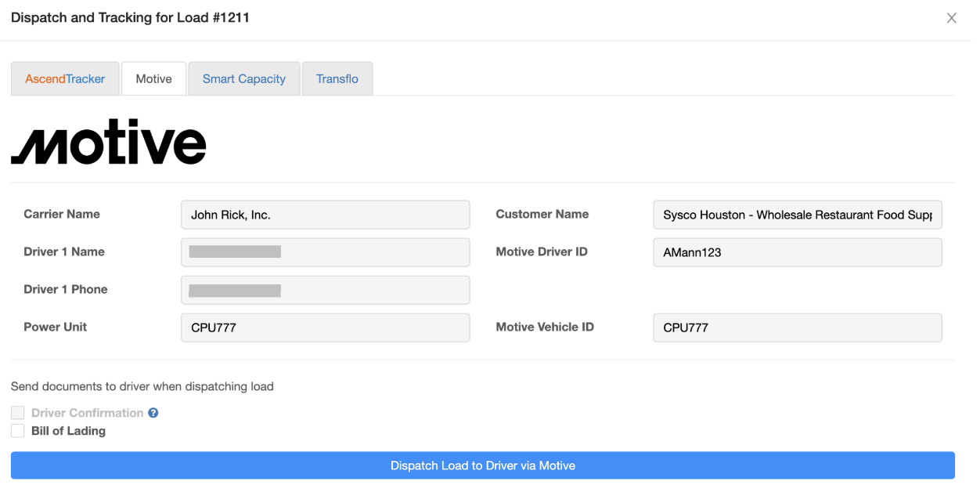The image size is (980, 503).
Task: Enable the Bill of Lading checkbox
Action: coord(18,431)
